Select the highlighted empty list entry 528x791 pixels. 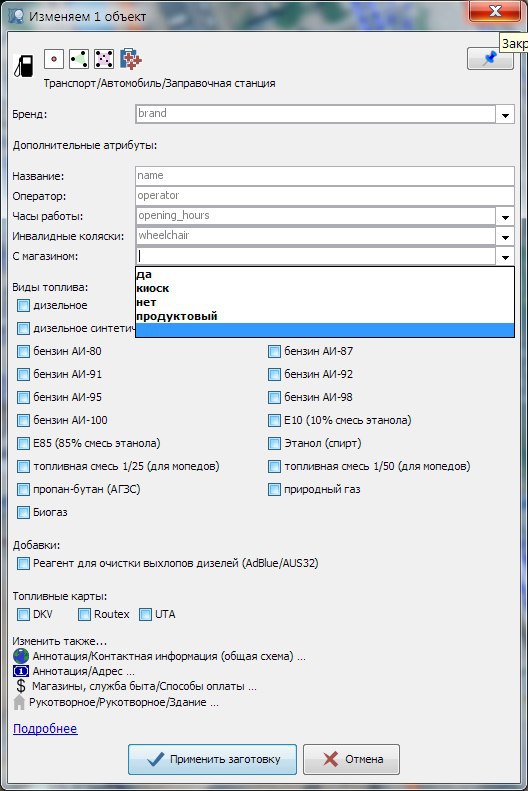[325, 330]
